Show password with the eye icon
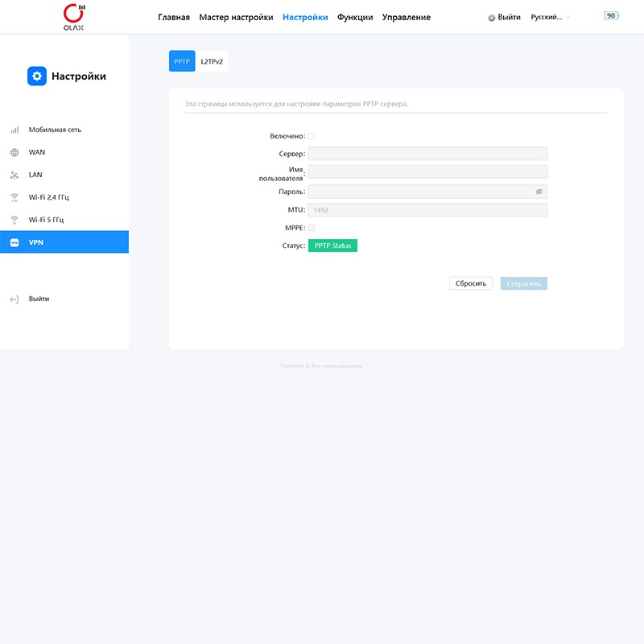 [x=539, y=192]
